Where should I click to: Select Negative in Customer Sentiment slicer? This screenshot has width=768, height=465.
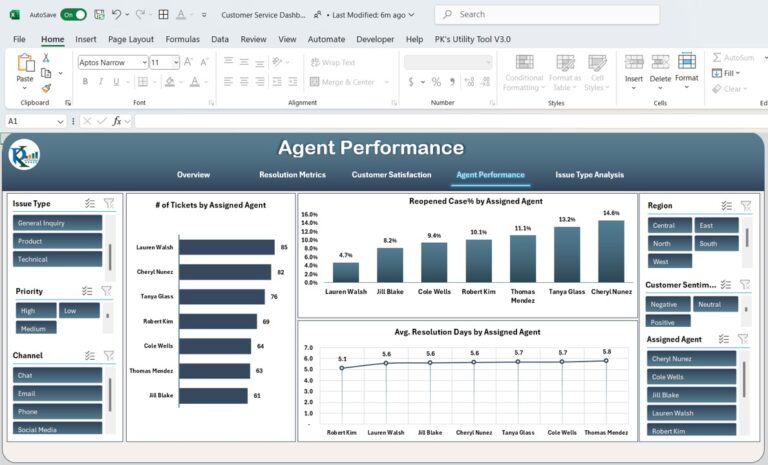coord(668,304)
